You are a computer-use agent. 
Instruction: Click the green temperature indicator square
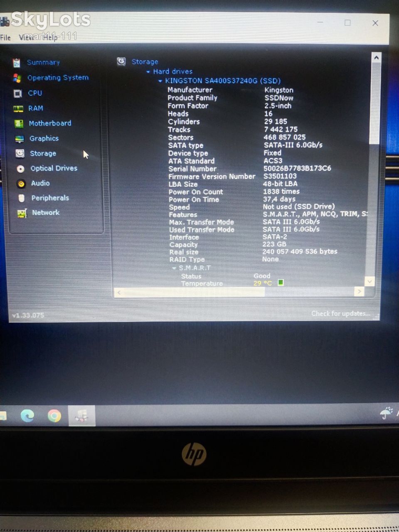(281, 283)
